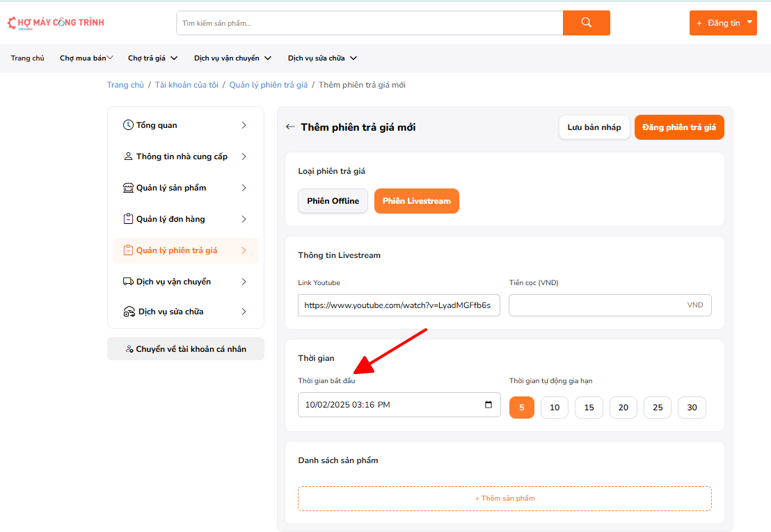This screenshot has height=532, width=771.
Task: Open the calendar picker icon in start time field
Action: point(488,405)
